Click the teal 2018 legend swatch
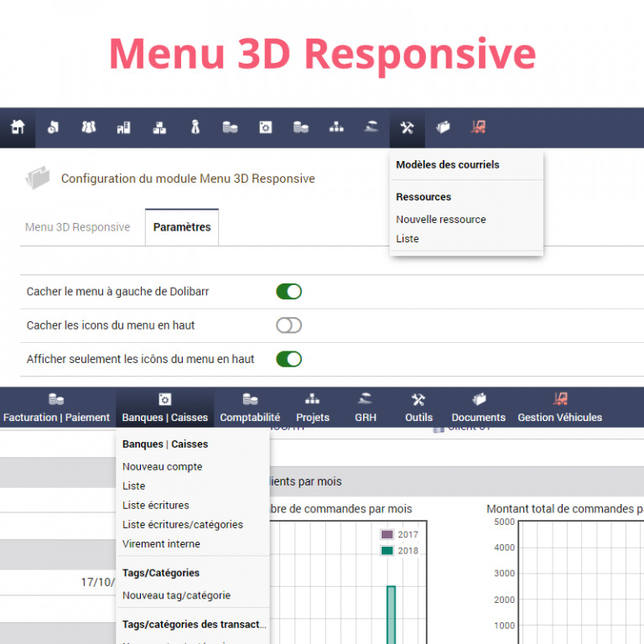Screen dimensions: 644x644 [x=387, y=550]
